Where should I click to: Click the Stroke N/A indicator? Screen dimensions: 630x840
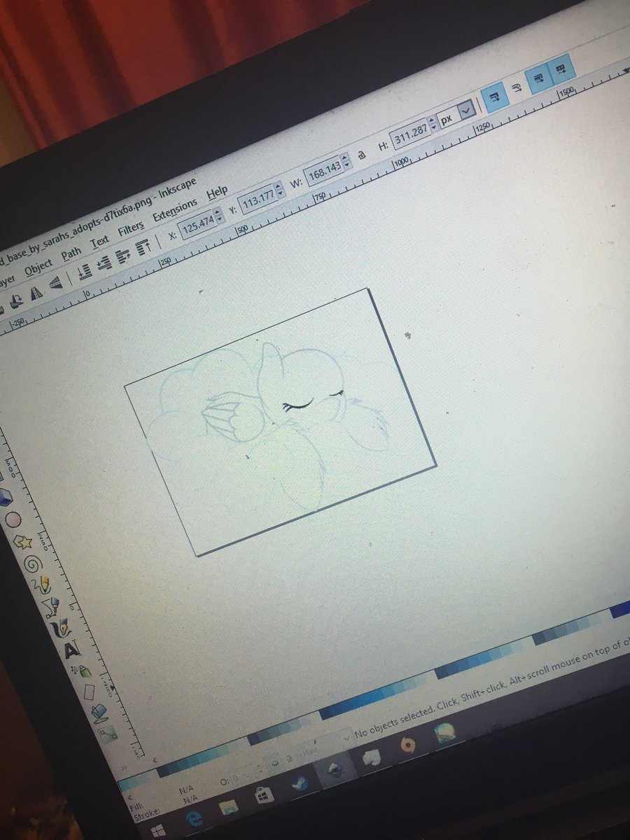[x=190, y=799]
